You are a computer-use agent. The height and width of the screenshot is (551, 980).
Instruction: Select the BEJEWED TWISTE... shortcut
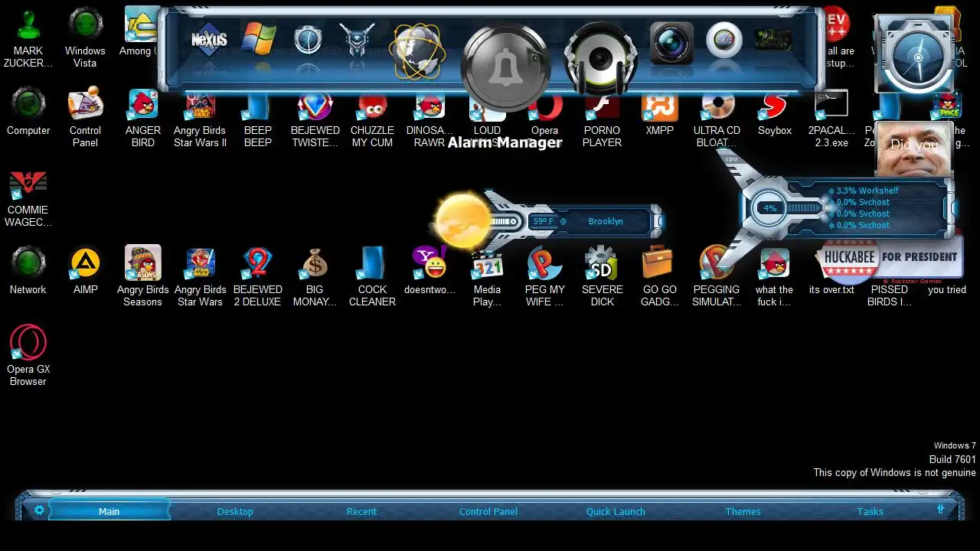315,118
